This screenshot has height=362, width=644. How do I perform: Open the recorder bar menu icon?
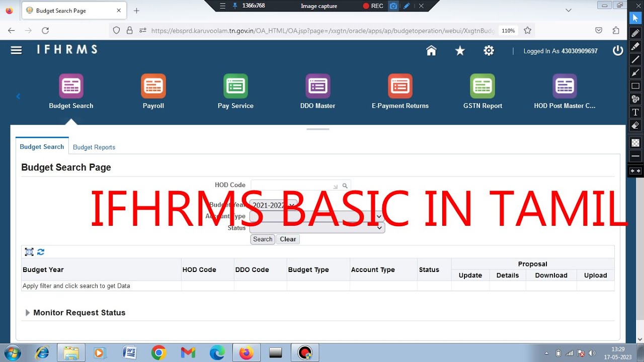(x=223, y=6)
